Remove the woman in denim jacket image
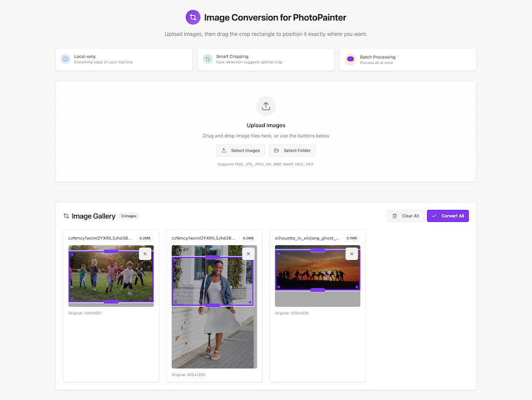 coord(248,254)
